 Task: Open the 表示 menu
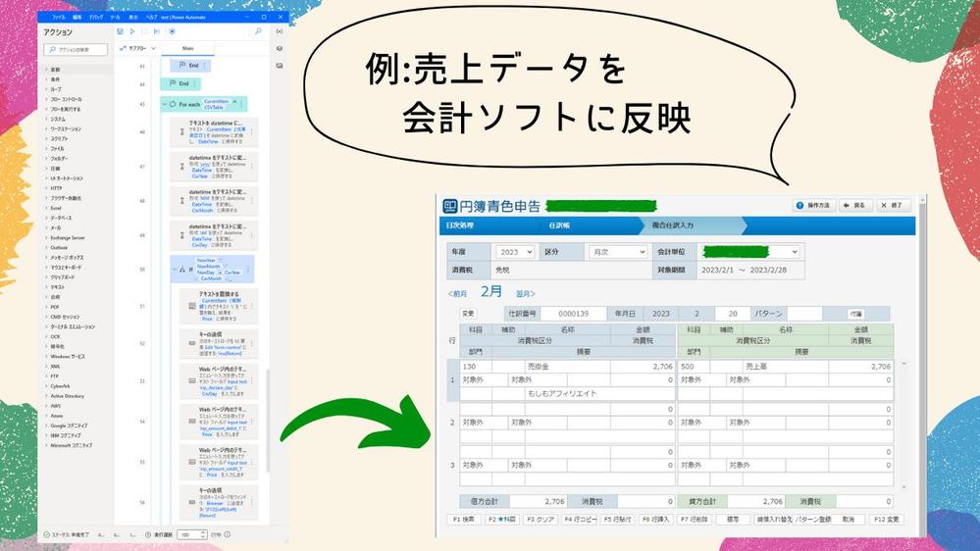(x=133, y=17)
